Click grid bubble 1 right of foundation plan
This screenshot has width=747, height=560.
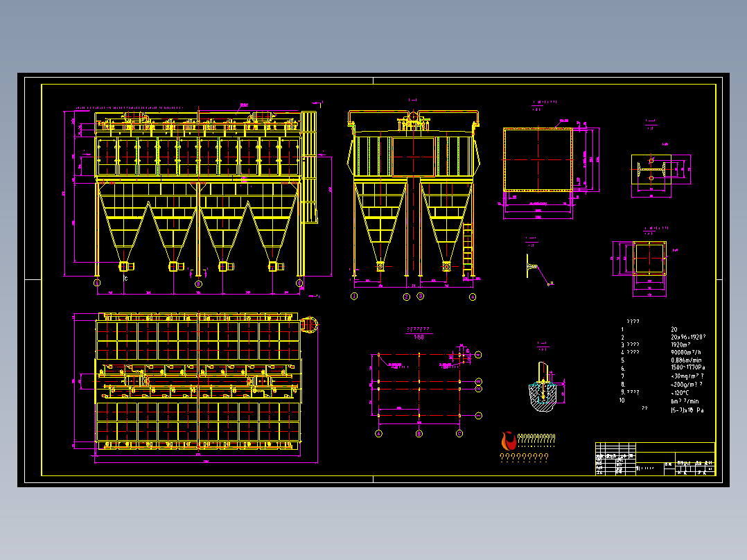pyautogui.click(x=479, y=416)
